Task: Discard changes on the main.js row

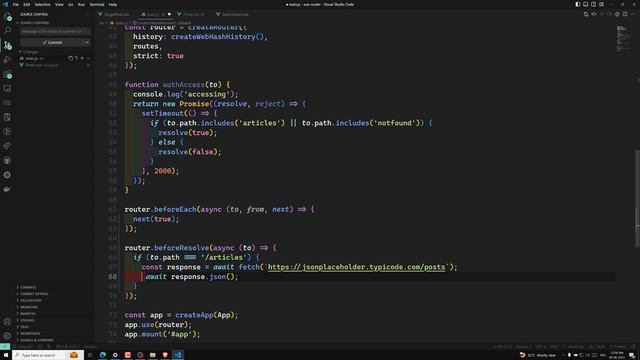Action: (76, 58)
